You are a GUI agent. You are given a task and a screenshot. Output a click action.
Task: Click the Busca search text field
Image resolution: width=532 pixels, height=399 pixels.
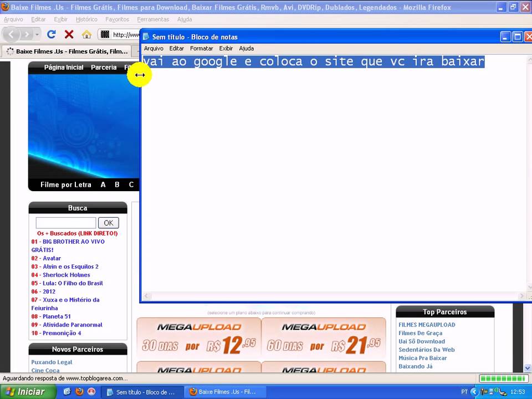coord(66,223)
